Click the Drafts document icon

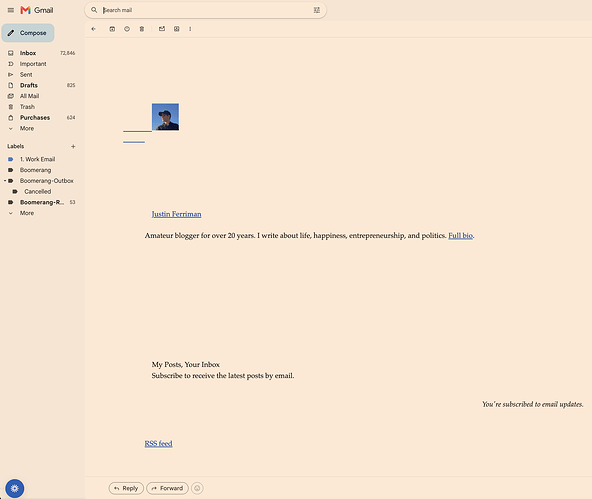pos(11,85)
